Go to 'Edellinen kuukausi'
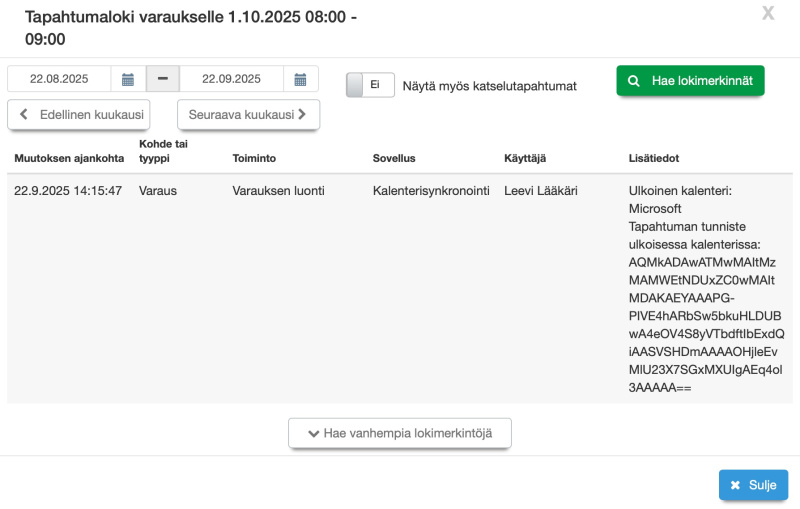The image size is (800, 509). tap(79, 115)
